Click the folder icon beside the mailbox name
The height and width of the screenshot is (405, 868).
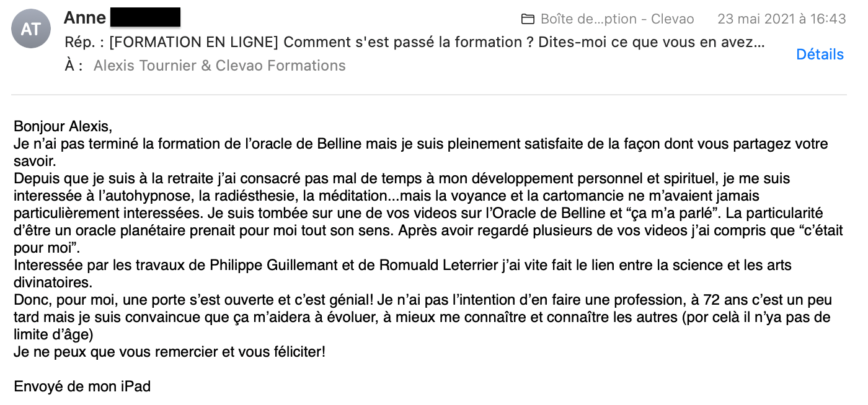[x=528, y=19]
